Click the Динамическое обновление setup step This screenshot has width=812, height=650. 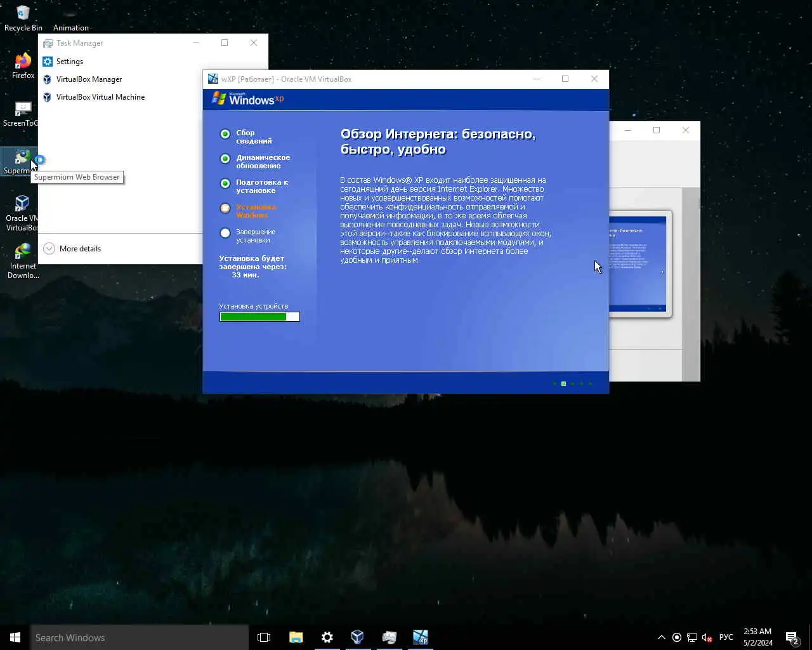(x=254, y=161)
